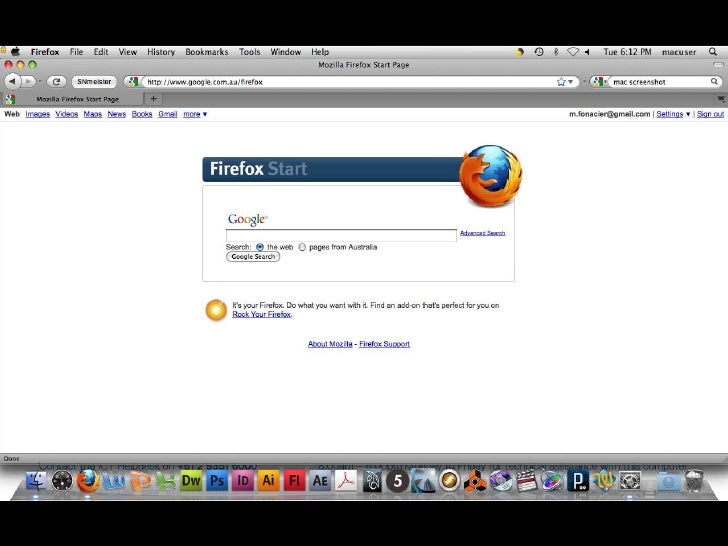Open the Help menu
The image size is (728, 546).
click(x=320, y=52)
